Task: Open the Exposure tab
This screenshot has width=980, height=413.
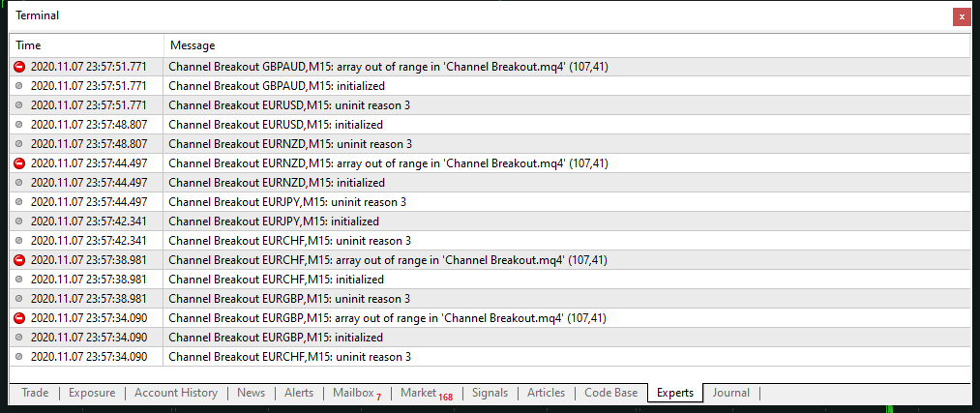Action: coord(92,393)
